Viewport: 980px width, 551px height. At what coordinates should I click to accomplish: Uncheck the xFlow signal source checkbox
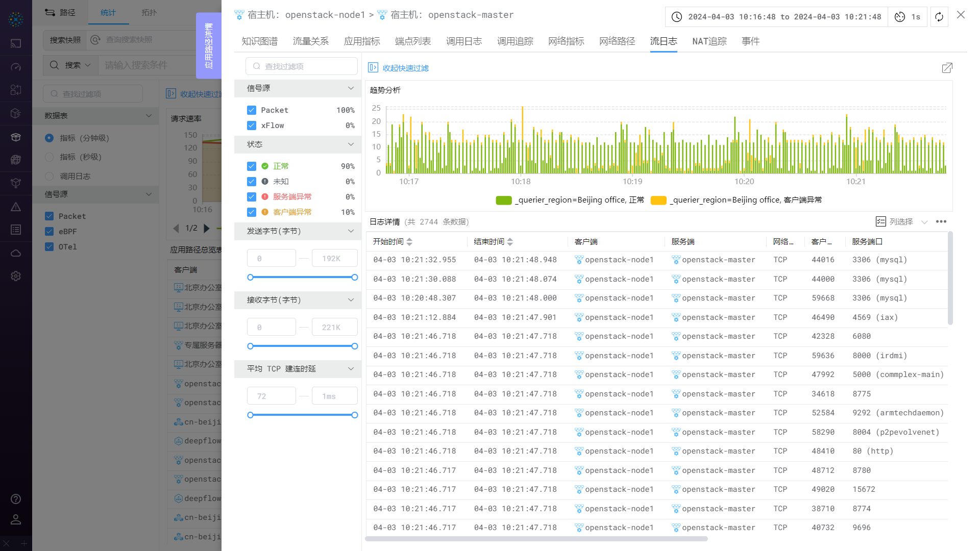[x=252, y=126]
